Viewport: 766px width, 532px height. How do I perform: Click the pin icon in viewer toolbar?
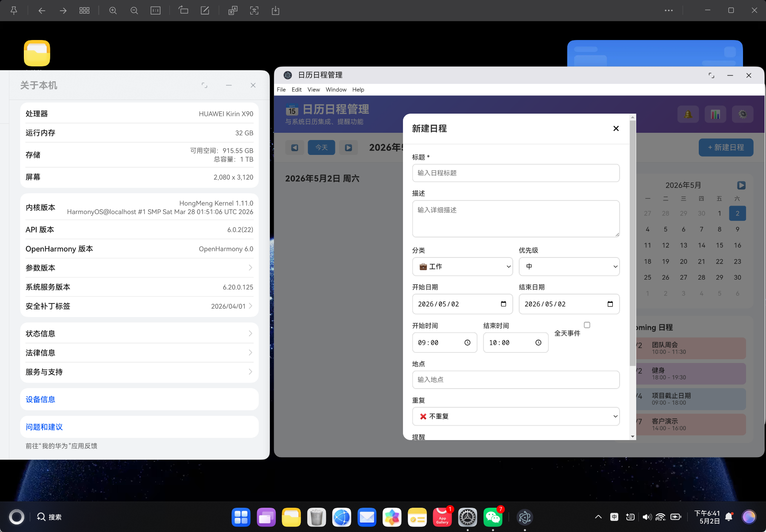coord(14,11)
